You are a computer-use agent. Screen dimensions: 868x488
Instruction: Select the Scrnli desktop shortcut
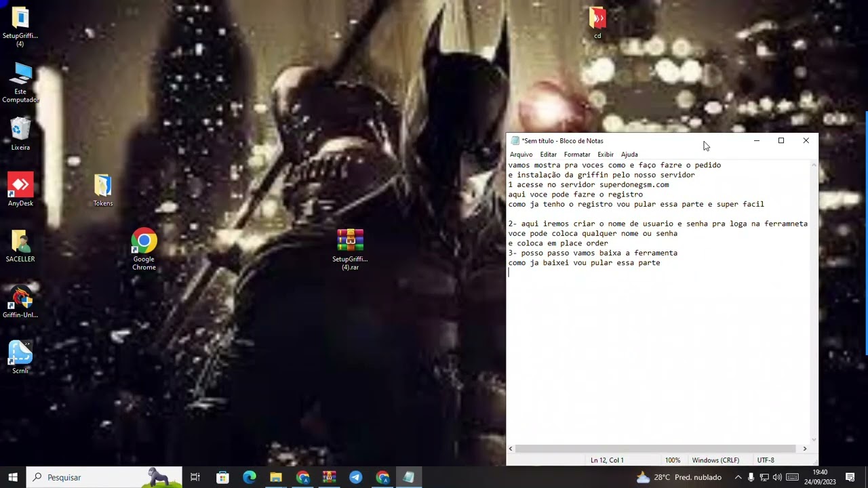20,357
